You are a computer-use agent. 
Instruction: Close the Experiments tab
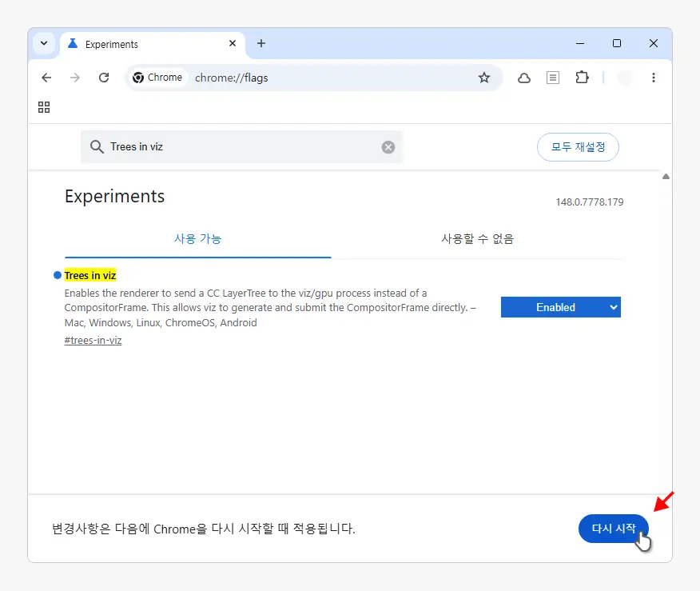(233, 43)
